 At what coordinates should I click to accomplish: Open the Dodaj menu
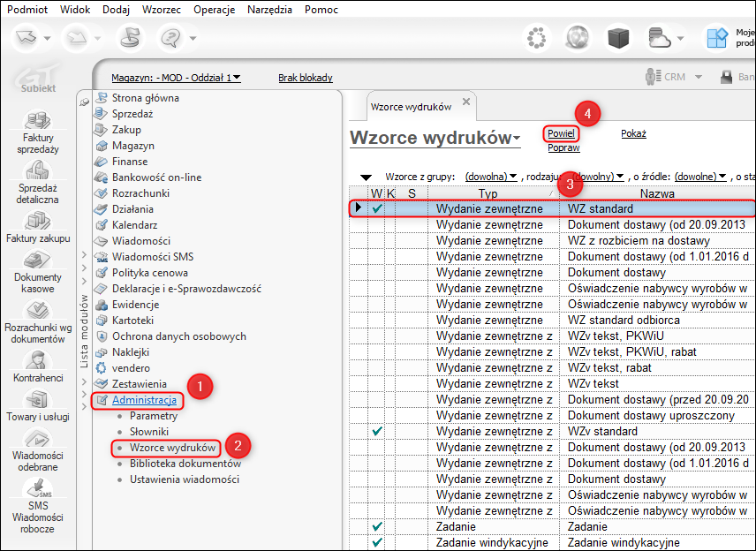[x=116, y=10]
